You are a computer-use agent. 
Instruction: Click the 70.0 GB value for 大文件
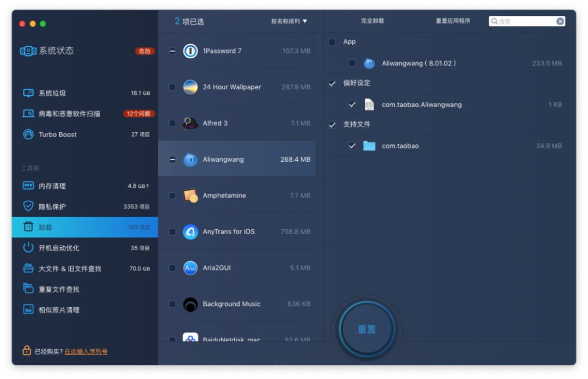click(139, 268)
